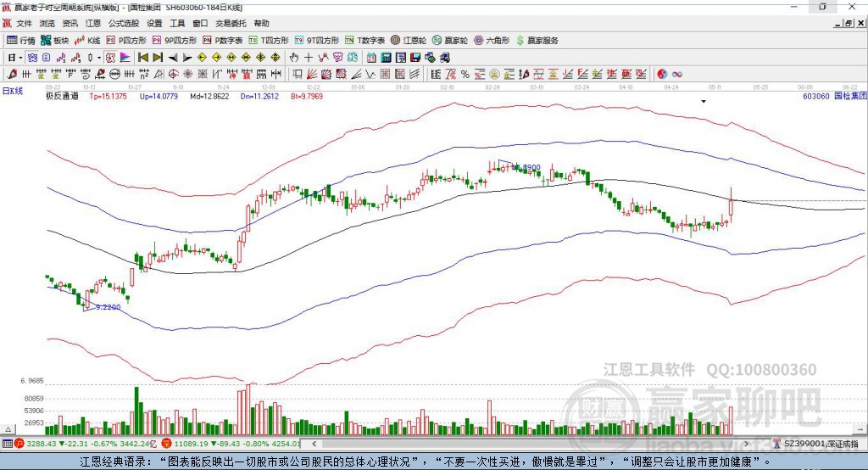Open 赢家服务 service link
Screen dimensions: 868x470
[537, 41]
